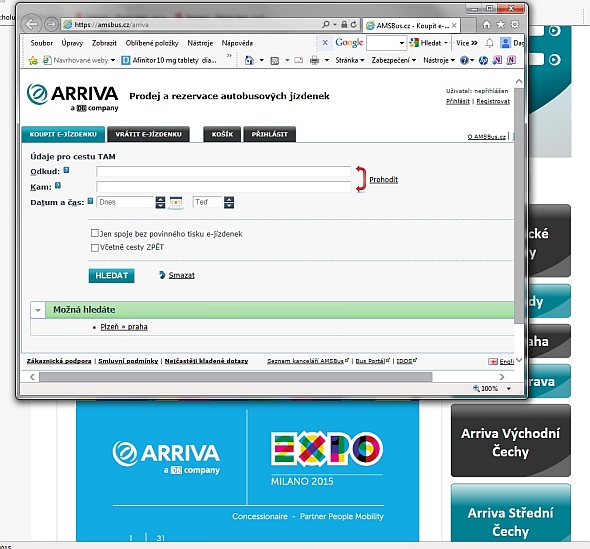This screenshot has width=590, height=549.
Task: Open the Google search box dropdown arrow
Action: (x=401, y=43)
